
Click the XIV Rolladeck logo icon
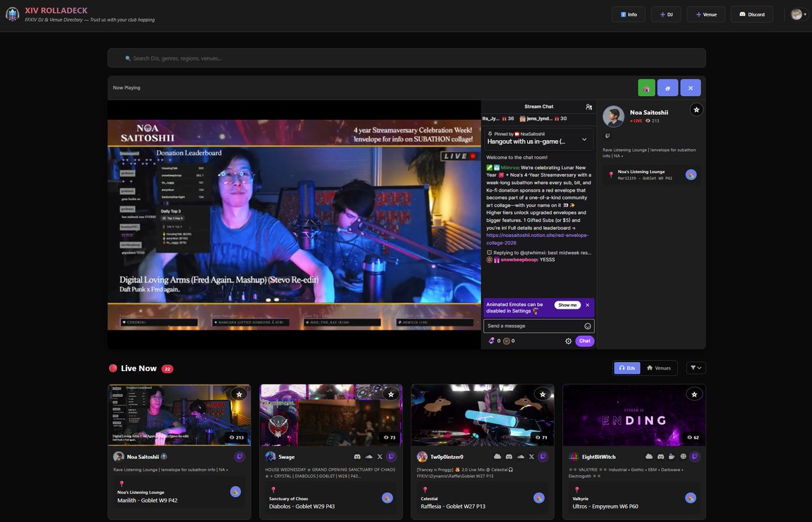(x=12, y=14)
